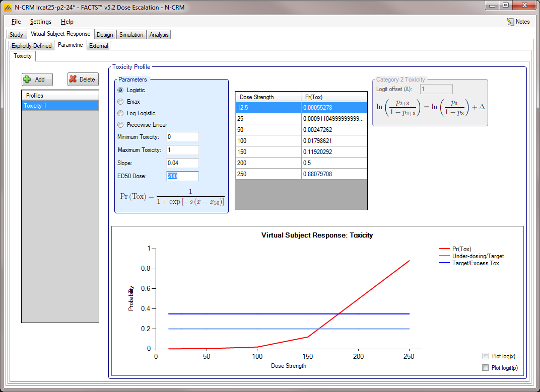Open Notes via the notepad icon
Screen dimensions: 540x392
(511, 22)
